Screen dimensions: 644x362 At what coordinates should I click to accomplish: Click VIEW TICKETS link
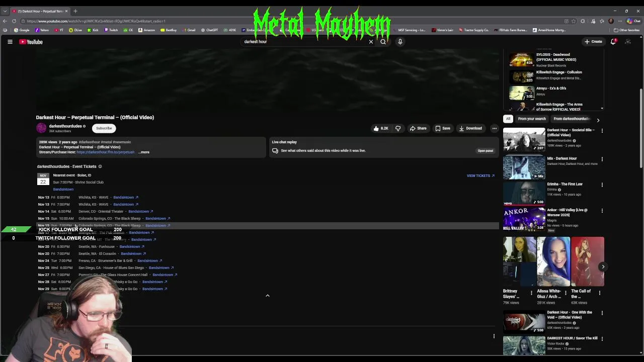[480, 176]
